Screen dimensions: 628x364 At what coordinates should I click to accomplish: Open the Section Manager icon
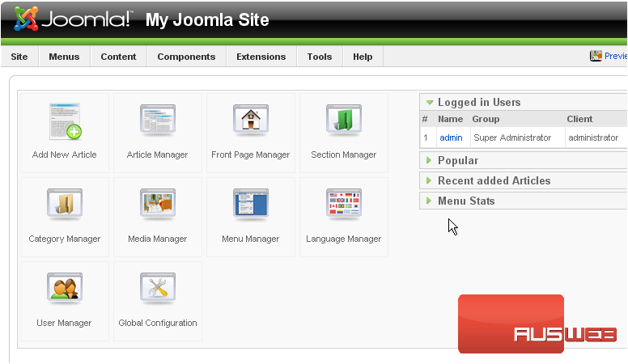click(x=343, y=121)
